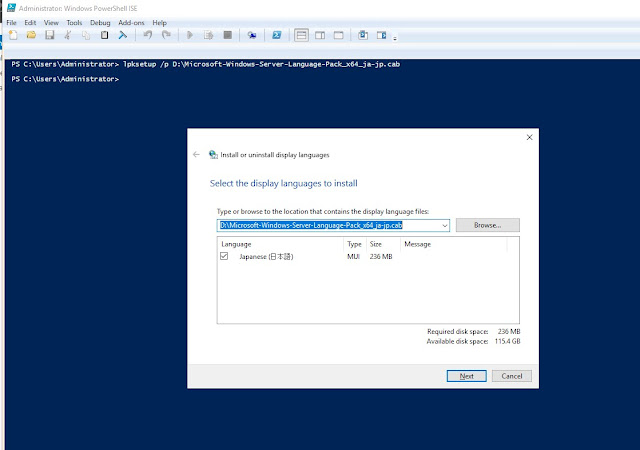Click the MUI type cell
The image size is (640, 450).
click(353, 256)
